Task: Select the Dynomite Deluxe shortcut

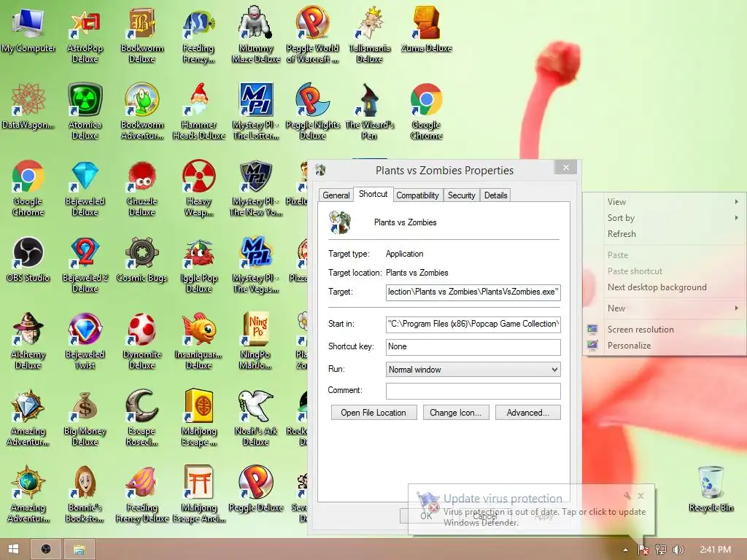Action: click(x=142, y=342)
